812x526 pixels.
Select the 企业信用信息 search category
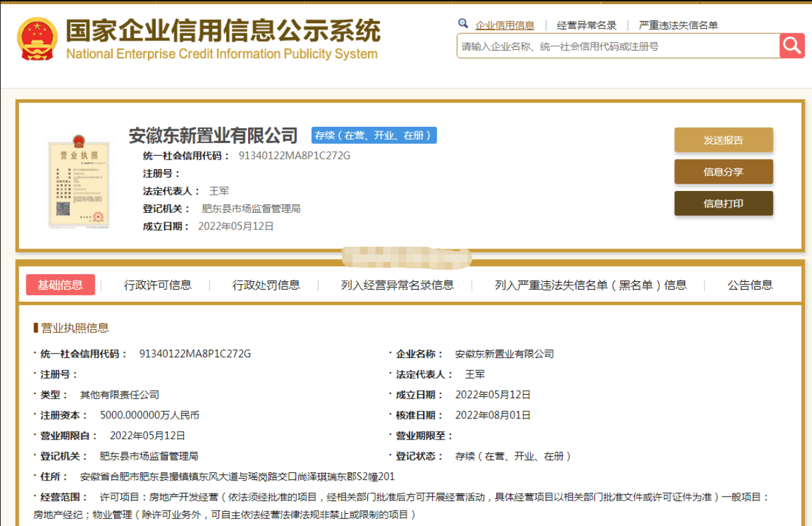(504, 26)
